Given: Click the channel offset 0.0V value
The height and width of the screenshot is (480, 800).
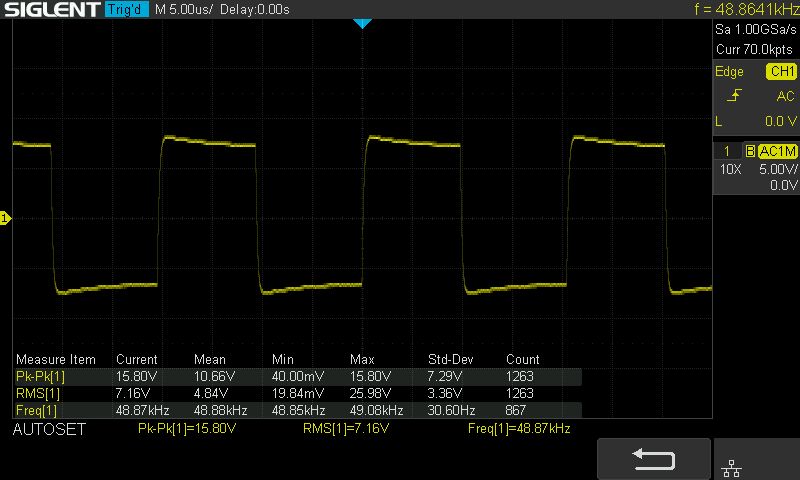Looking at the screenshot, I should click(783, 185).
